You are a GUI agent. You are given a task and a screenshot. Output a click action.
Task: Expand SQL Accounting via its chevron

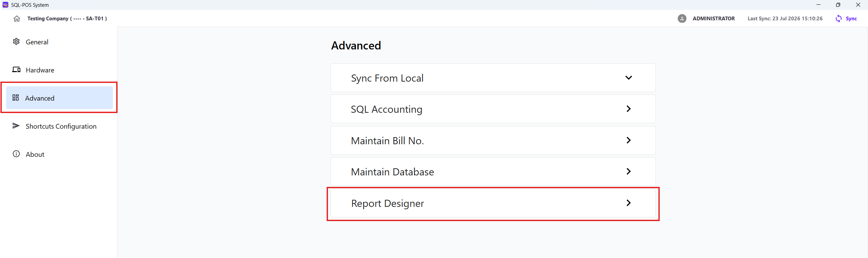629,109
